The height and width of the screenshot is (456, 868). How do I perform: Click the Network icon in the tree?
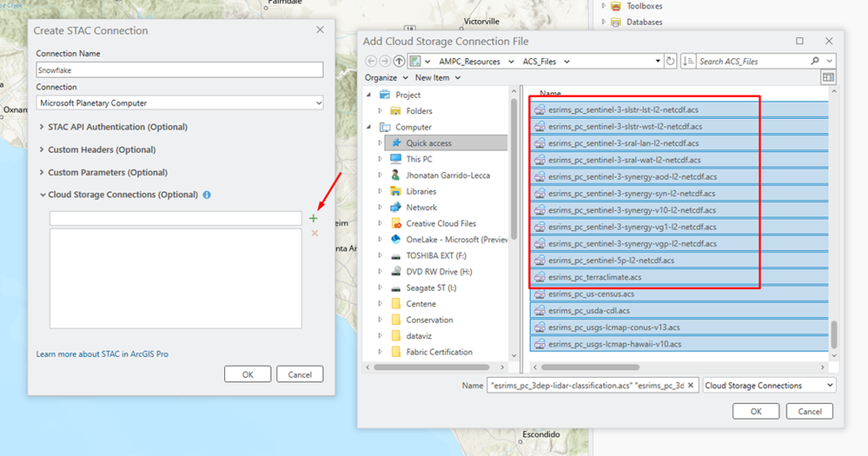coord(396,208)
